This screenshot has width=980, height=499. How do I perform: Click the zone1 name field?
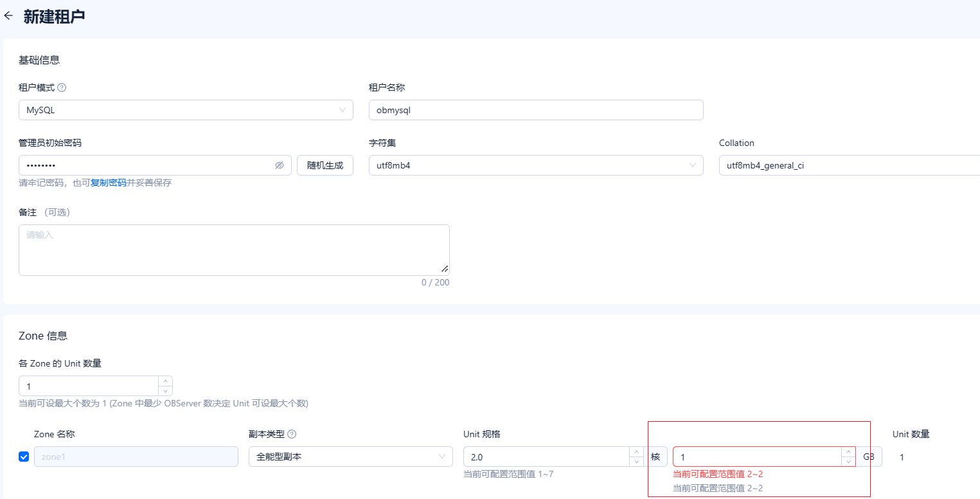click(136, 456)
